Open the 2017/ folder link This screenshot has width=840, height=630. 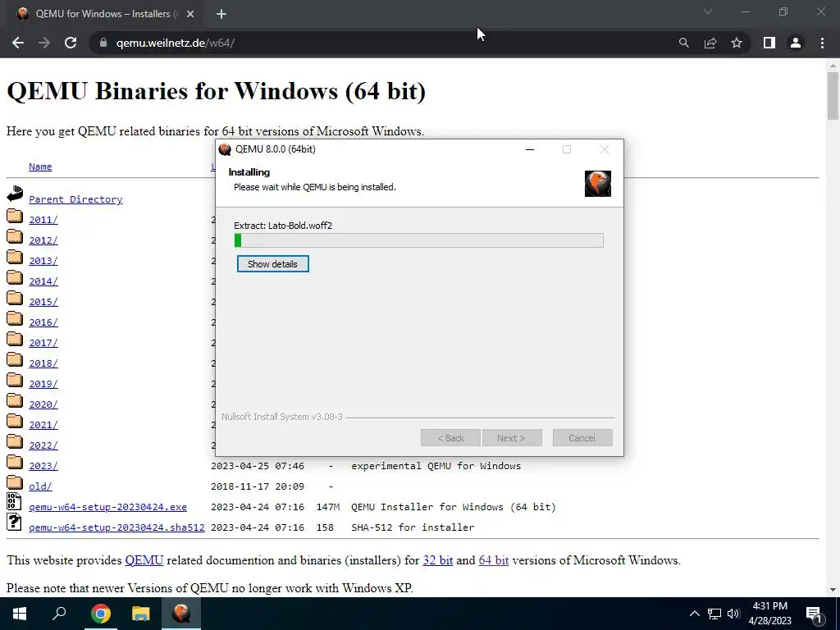pos(43,343)
